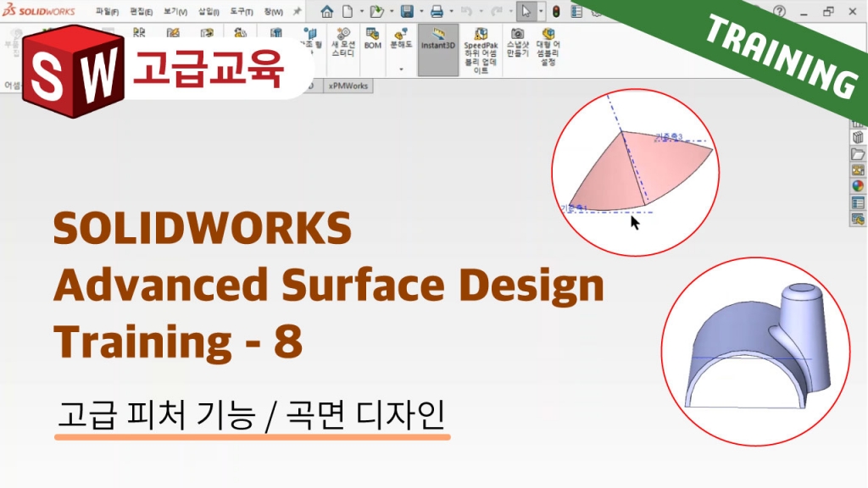The image size is (868, 488).
Task: Click the BOM tool
Action: [373, 39]
